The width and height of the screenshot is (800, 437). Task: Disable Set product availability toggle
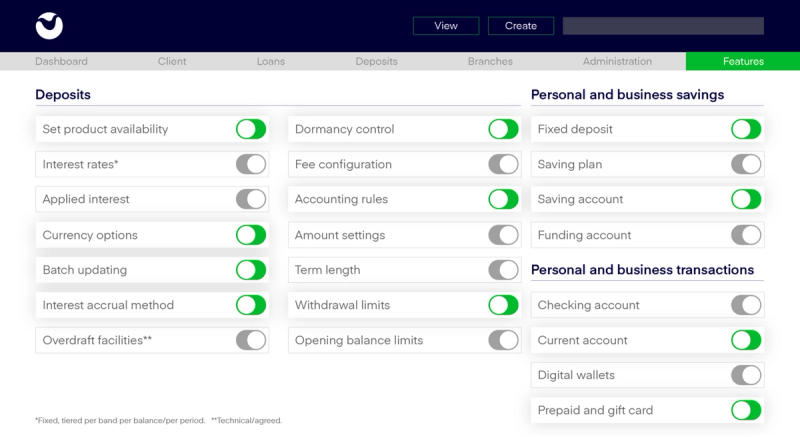tap(251, 129)
